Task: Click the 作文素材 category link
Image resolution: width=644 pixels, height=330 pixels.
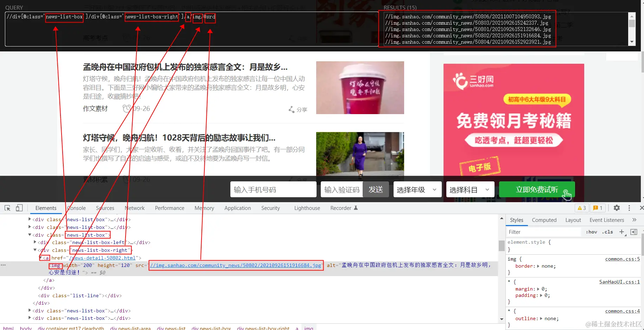Action: tap(95, 108)
